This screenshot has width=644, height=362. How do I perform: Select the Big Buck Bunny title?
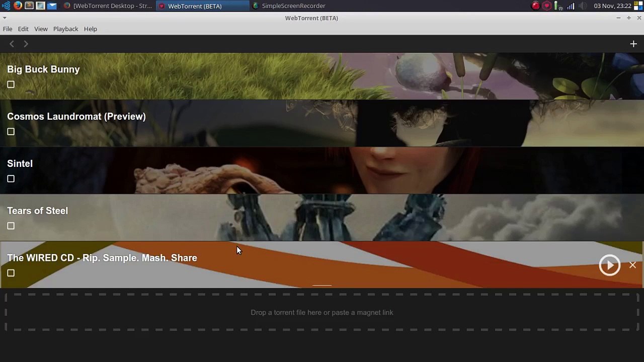coord(43,69)
